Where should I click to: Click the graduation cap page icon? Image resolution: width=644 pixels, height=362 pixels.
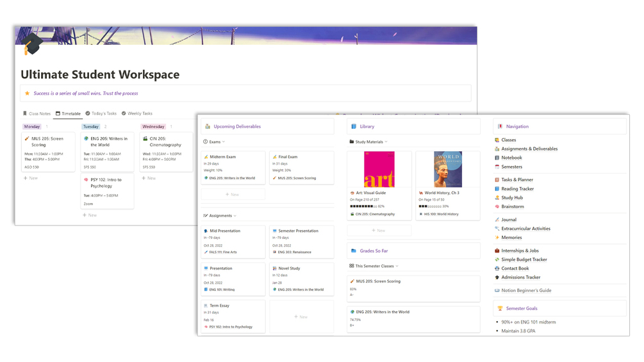[x=33, y=44]
